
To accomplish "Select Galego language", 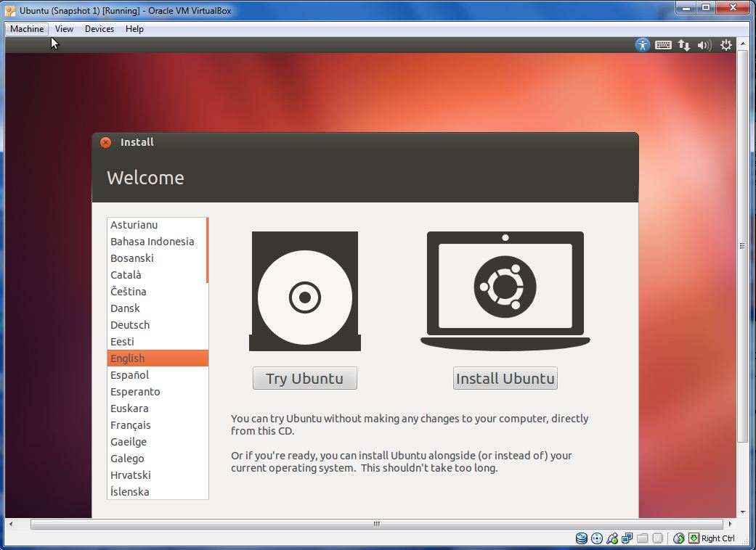I will 158,459.
